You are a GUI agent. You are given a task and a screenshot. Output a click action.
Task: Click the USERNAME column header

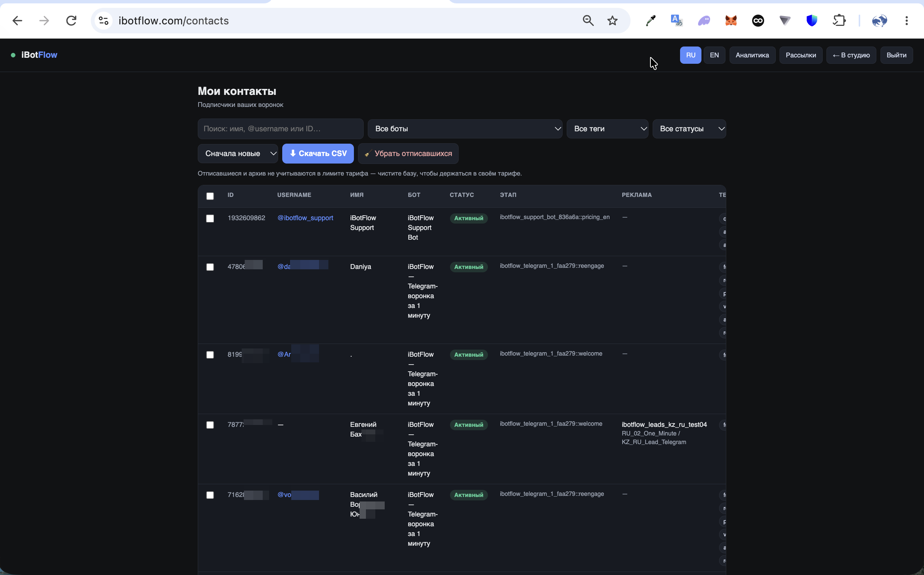coord(294,195)
